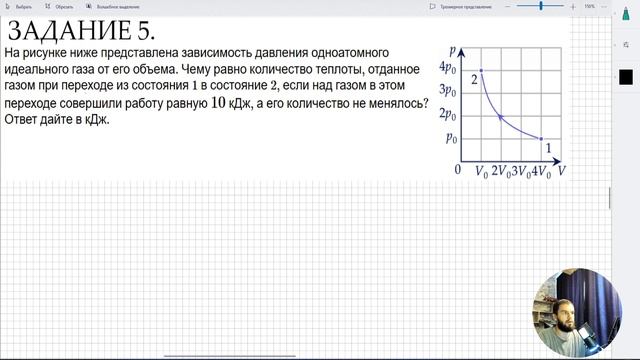Click the plus zoom-in button
This screenshot has height=360, width=640.
point(573,7)
